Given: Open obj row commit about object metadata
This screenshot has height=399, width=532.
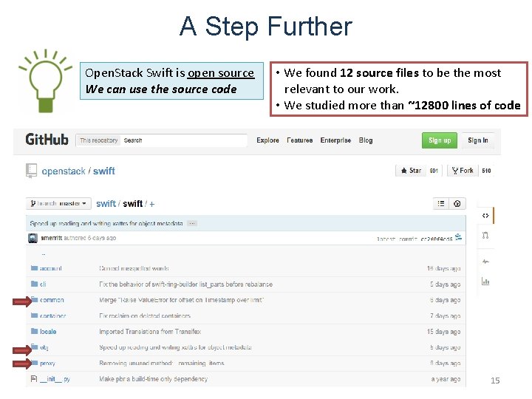Looking at the screenshot, I should (x=175, y=347).
